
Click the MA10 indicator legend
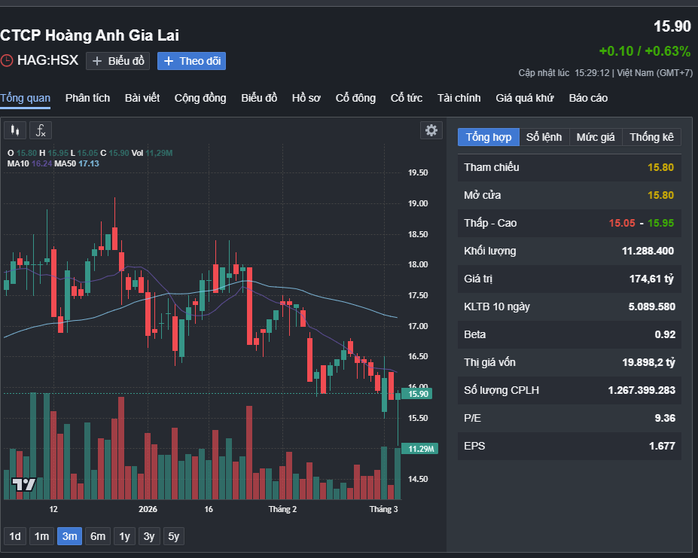(29, 163)
